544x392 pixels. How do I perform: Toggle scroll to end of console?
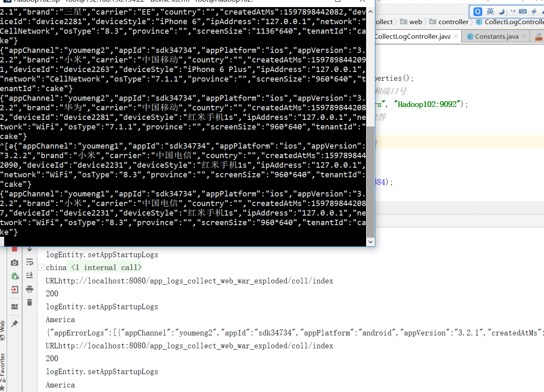pyautogui.click(x=30, y=275)
